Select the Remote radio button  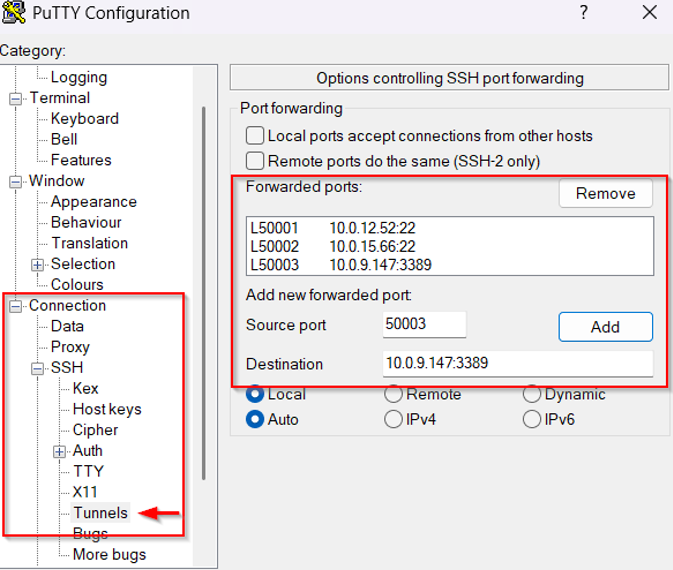[x=394, y=395]
